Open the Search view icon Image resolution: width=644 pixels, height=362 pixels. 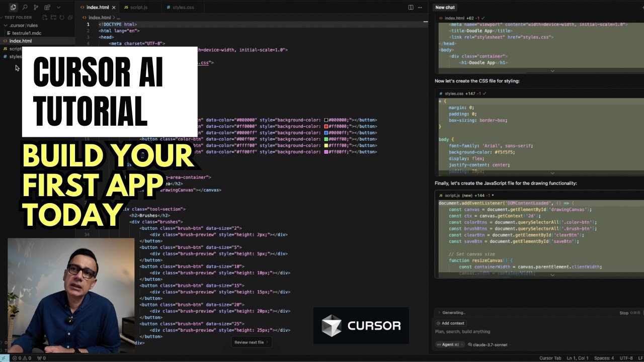(x=25, y=7)
